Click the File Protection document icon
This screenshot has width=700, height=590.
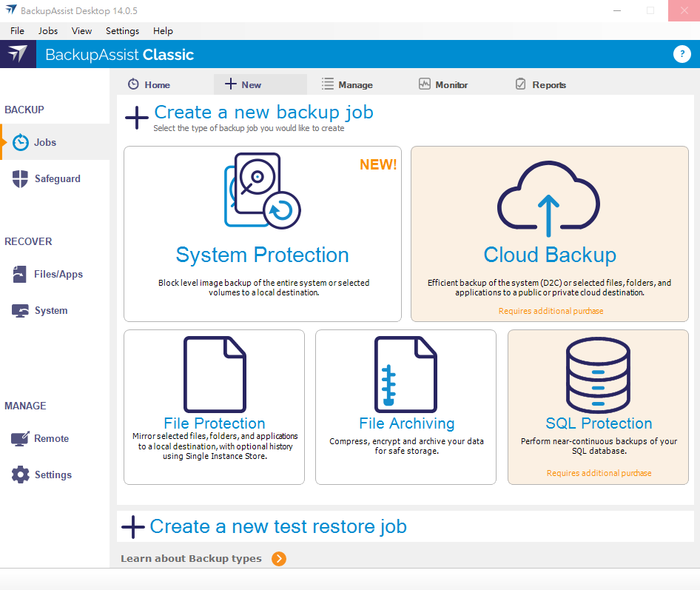click(x=215, y=375)
